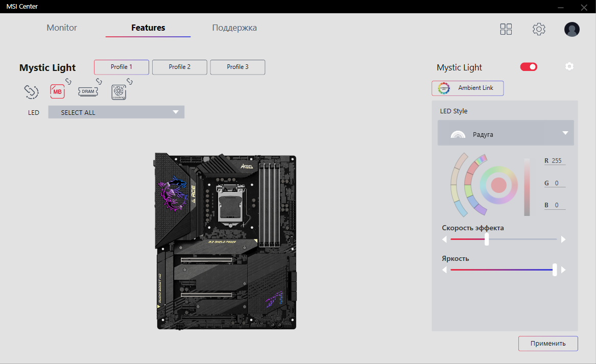The image size is (596, 364).
Task: Open the apps grid view icon
Action: 506,29
